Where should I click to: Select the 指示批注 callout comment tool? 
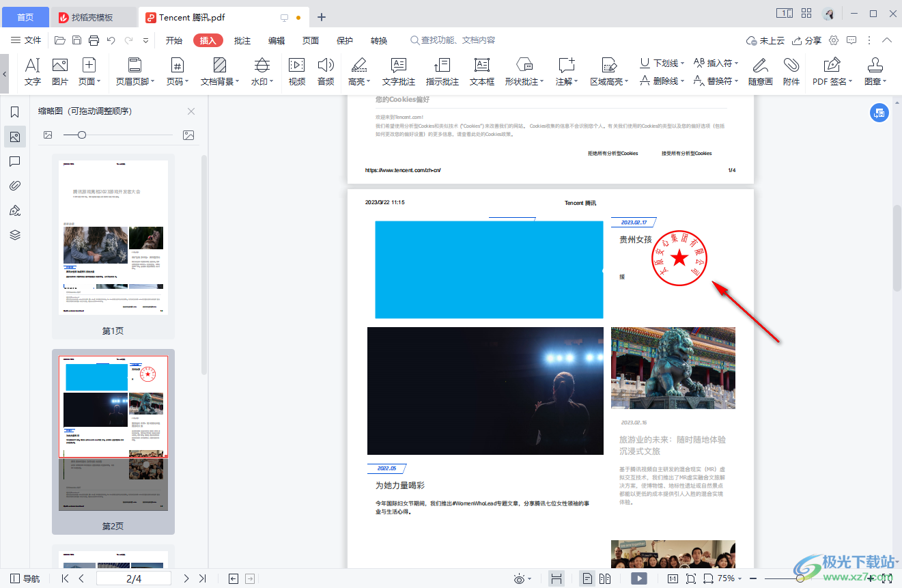click(x=442, y=72)
